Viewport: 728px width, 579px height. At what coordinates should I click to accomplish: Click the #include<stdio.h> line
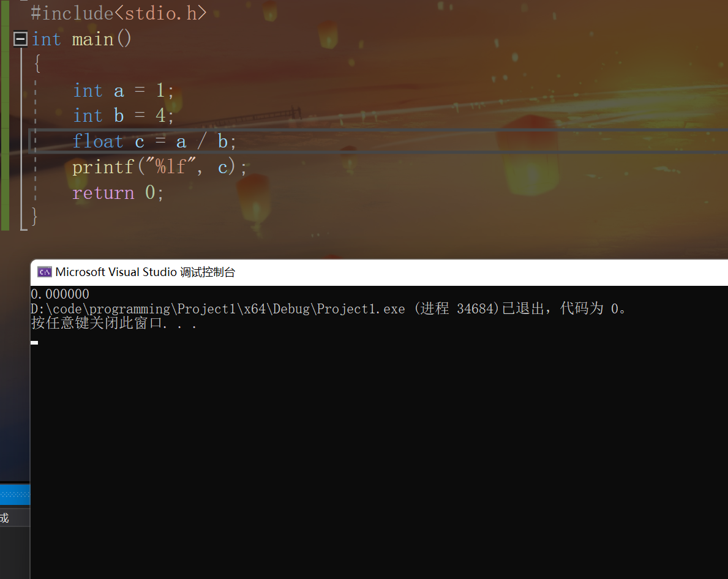click(x=118, y=13)
